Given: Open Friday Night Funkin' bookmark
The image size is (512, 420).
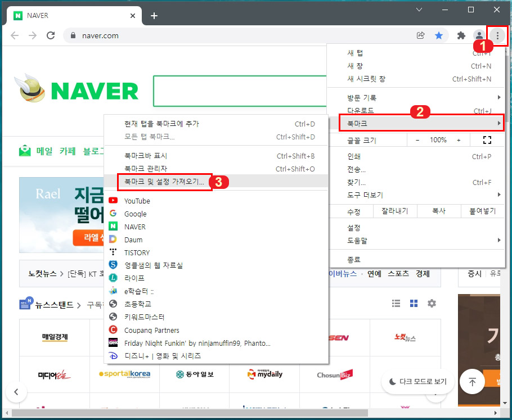Looking at the screenshot, I should pos(215,342).
